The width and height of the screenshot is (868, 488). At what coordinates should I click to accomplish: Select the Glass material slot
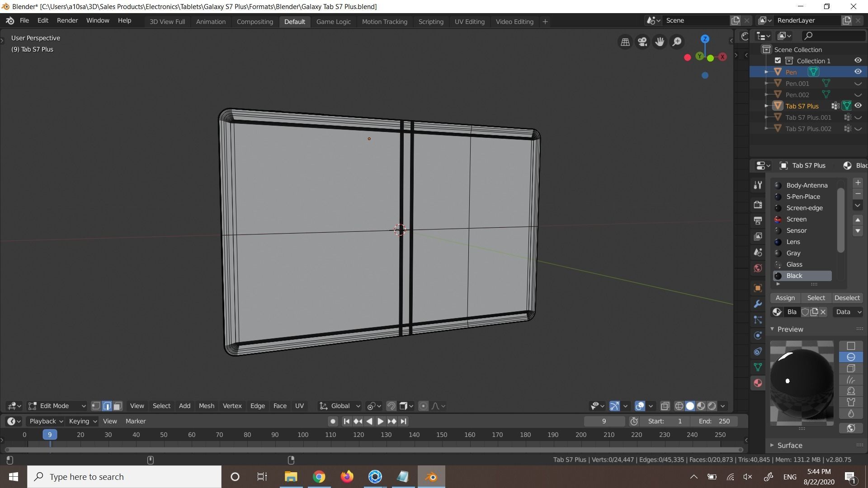click(x=794, y=265)
